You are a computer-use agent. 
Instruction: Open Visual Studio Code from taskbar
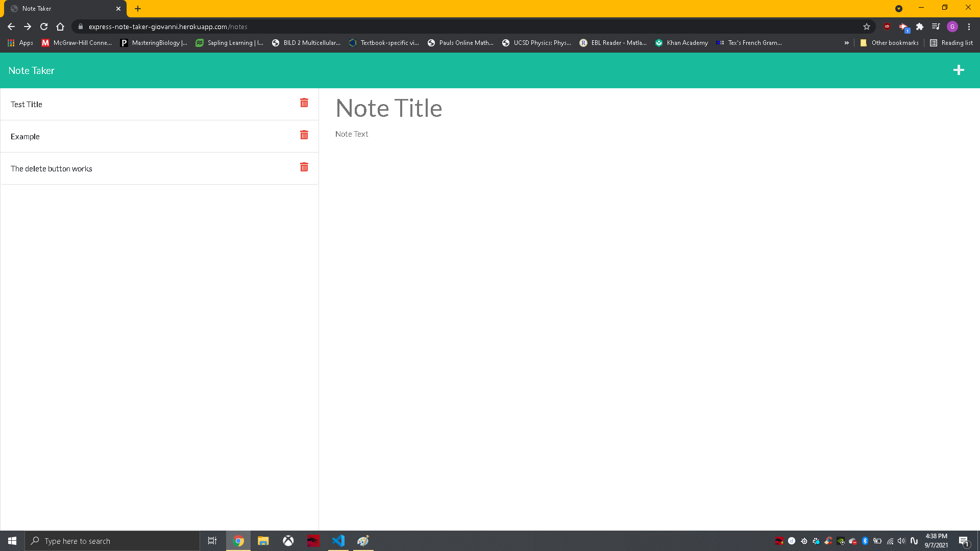[x=338, y=541]
